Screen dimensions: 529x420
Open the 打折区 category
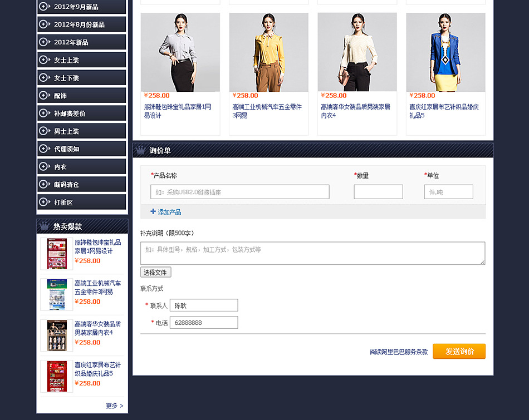(x=82, y=202)
